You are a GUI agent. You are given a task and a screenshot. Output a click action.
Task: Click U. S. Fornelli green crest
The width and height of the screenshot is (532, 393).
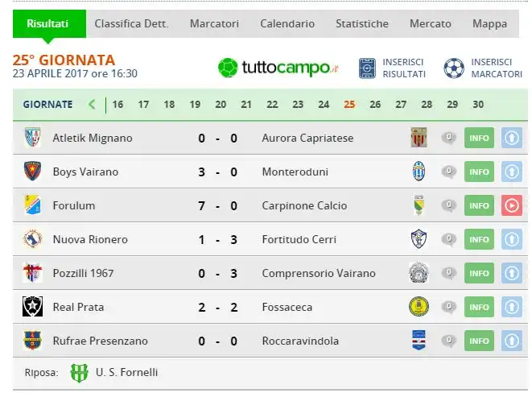click(x=79, y=373)
